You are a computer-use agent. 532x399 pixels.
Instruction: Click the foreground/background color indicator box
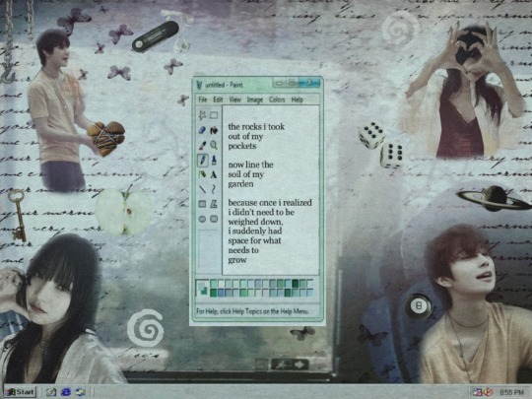coord(203,288)
